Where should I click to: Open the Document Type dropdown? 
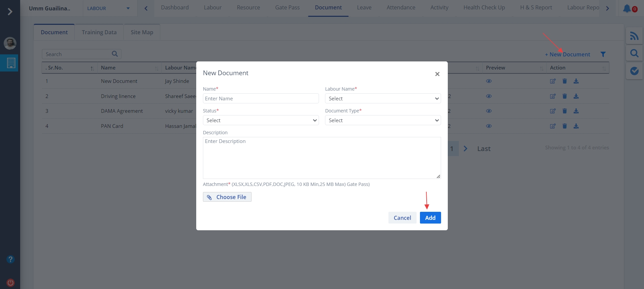click(383, 120)
